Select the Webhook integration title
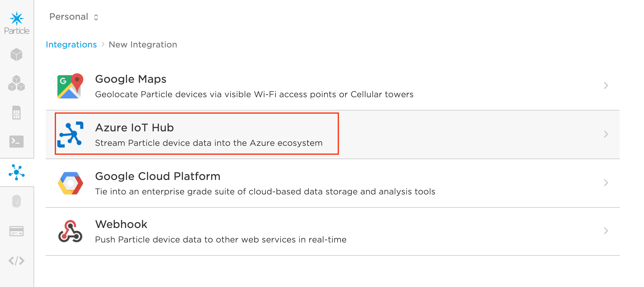 coord(121,224)
